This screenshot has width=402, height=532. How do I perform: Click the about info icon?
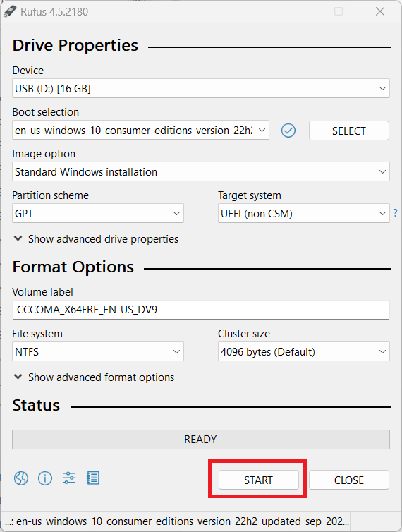pos(45,478)
